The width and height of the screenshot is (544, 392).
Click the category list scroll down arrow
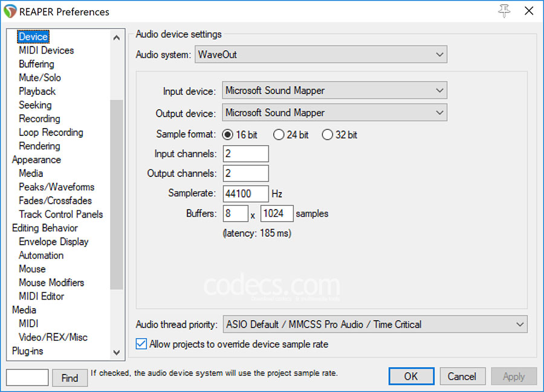click(117, 353)
